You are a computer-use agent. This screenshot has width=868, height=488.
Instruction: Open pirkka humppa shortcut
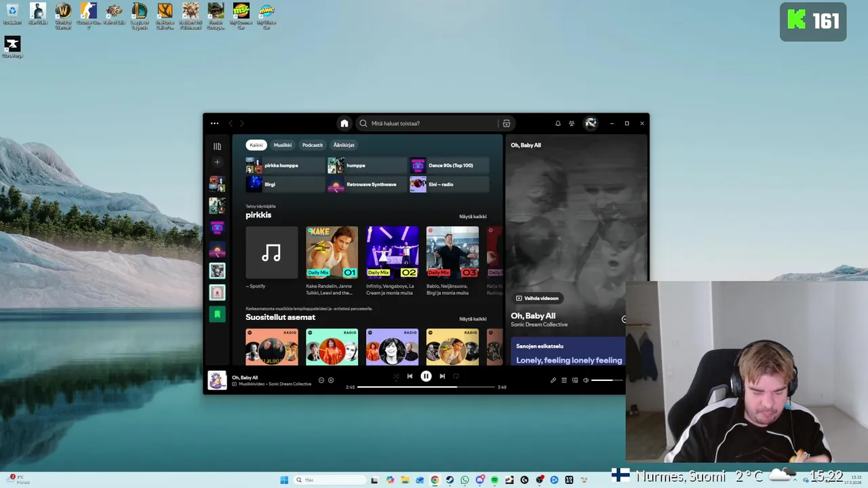285,165
